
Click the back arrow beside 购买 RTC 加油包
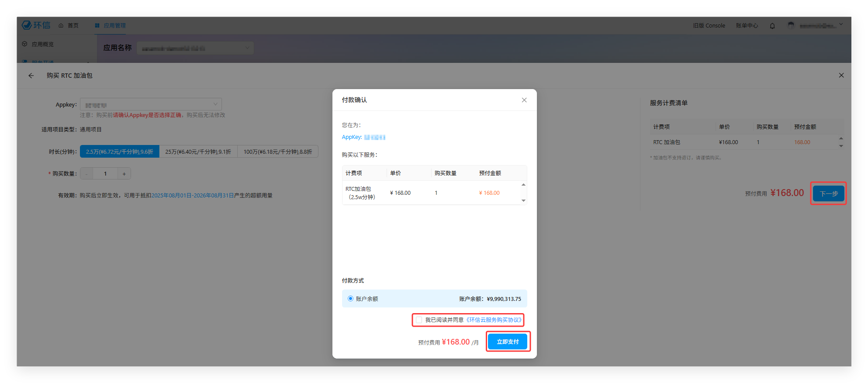click(x=31, y=76)
